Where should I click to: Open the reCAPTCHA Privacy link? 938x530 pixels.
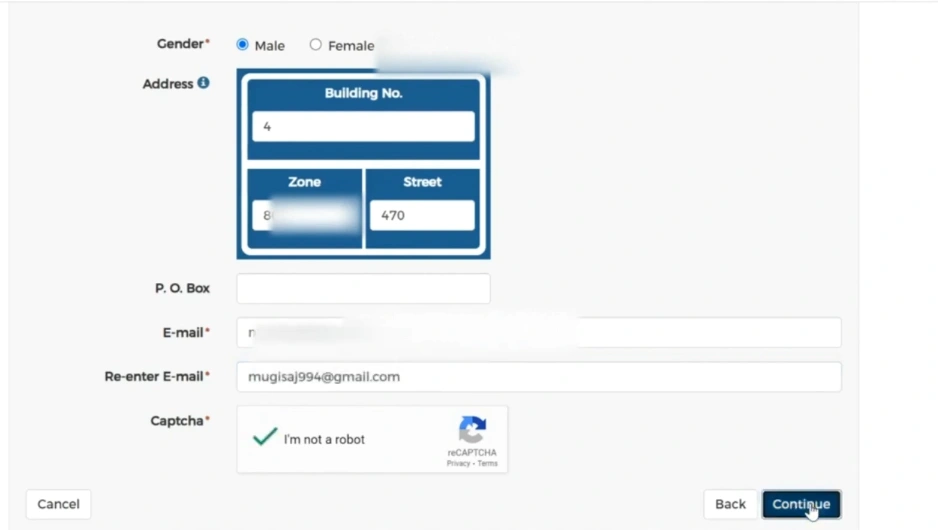[458, 464]
